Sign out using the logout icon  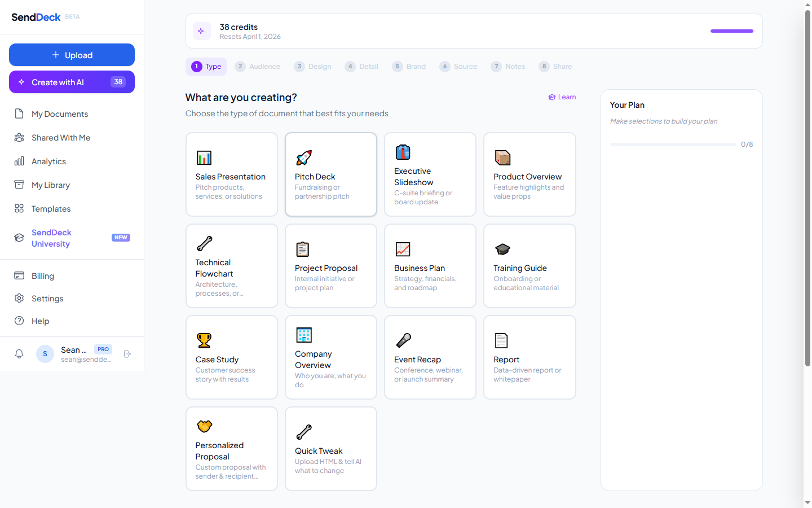[127, 354]
